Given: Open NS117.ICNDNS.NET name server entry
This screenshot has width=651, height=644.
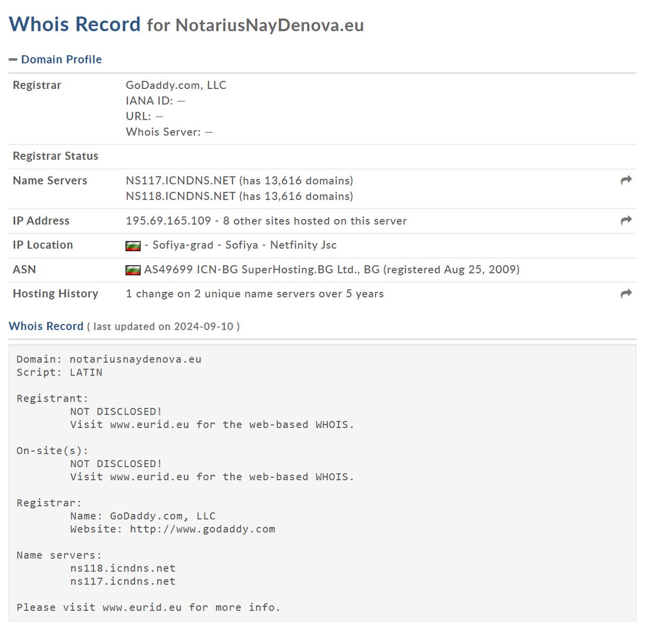Looking at the screenshot, I should [181, 181].
